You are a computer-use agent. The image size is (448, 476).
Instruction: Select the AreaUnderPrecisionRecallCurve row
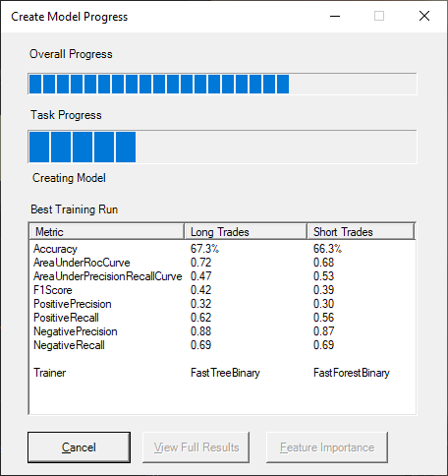pos(222,276)
